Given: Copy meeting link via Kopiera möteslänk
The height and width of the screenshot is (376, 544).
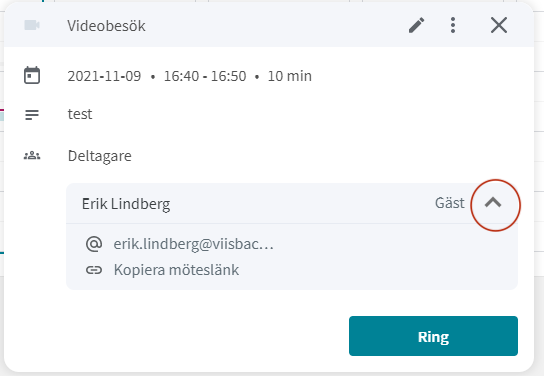Looking at the screenshot, I should [x=176, y=270].
